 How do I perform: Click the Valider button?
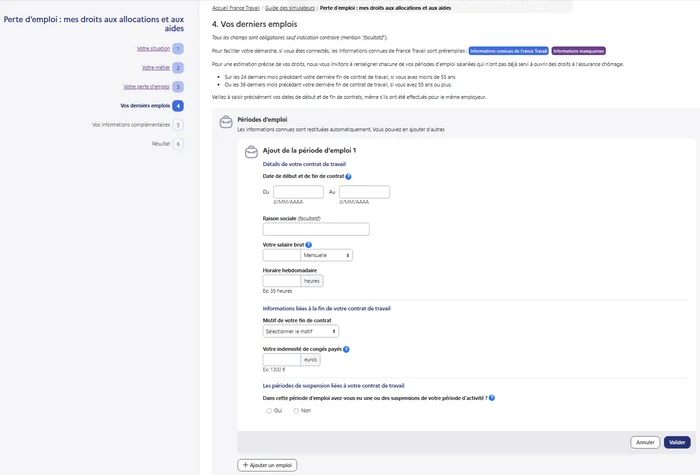coord(677,442)
